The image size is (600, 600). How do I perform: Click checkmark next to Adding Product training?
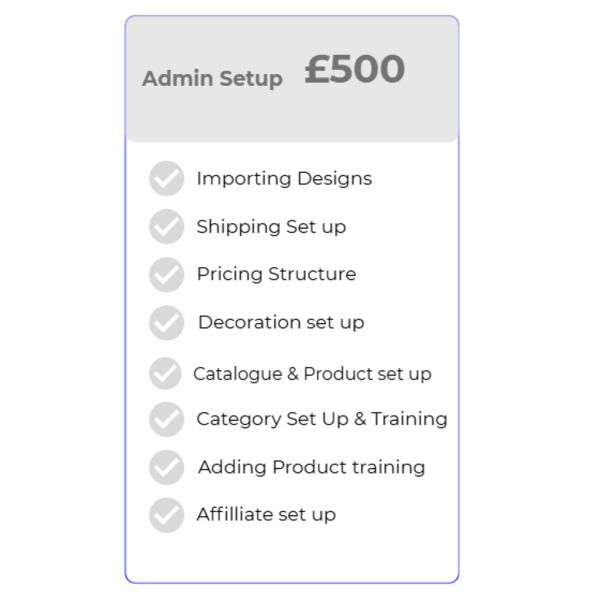point(166,467)
